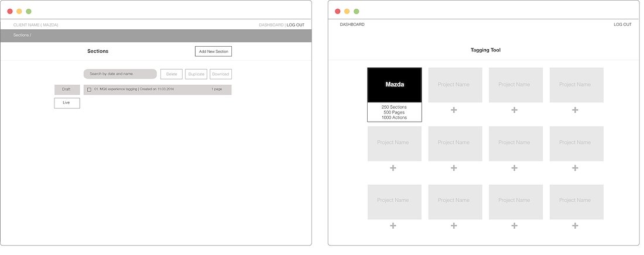Image resolution: width=644 pixels, height=255 pixels.
Task: Click the Download button
Action: pyautogui.click(x=221, y=74)
